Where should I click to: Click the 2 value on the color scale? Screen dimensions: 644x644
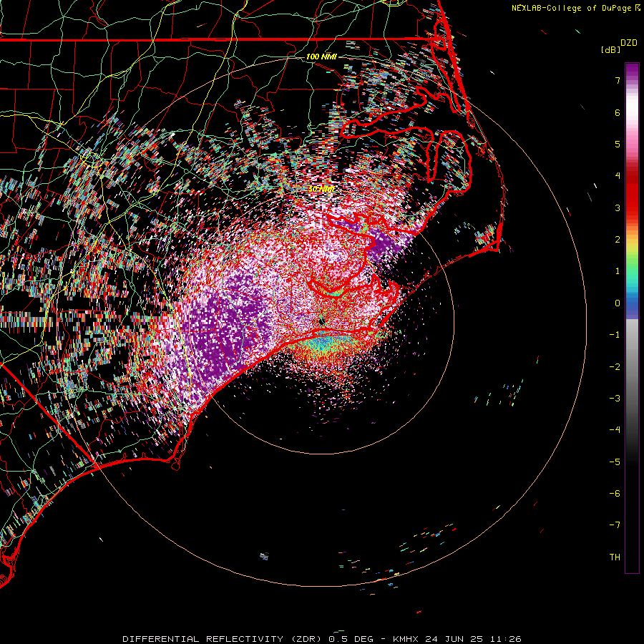tap(618, 240)
